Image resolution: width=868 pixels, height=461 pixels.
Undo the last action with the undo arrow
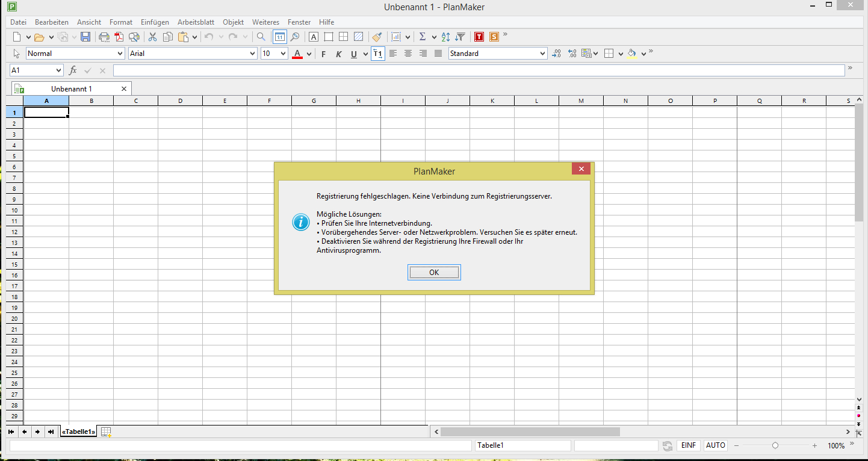209,37
